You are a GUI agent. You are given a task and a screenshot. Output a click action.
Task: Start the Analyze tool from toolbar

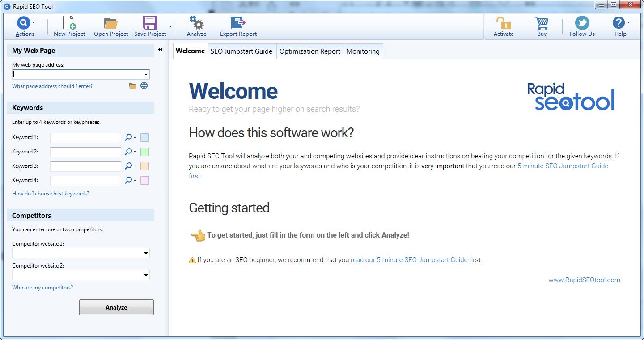pos(196,25)
